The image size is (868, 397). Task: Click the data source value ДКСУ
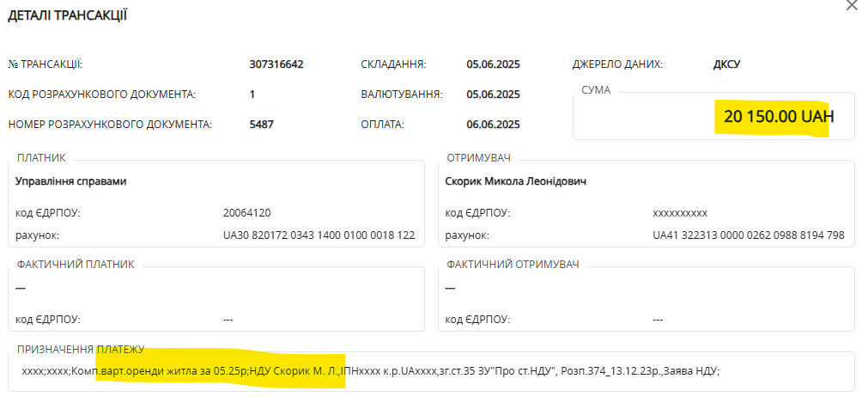pyautogui.click(x=726, y=64)
